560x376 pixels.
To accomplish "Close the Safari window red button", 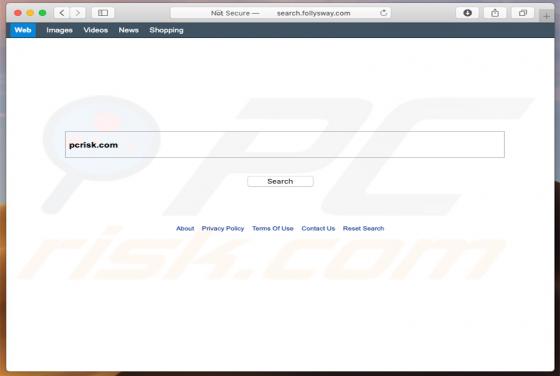I will pyautogui.click(x=18, y=13).
